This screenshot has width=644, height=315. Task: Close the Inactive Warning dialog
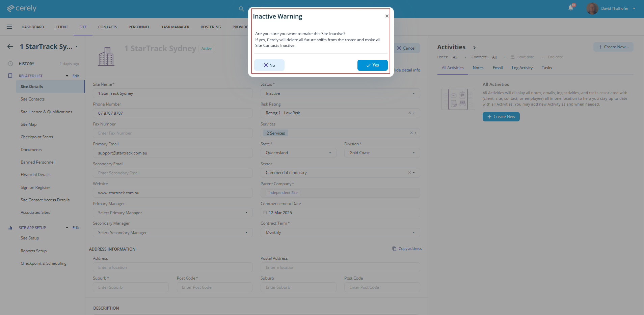[387, 16]
